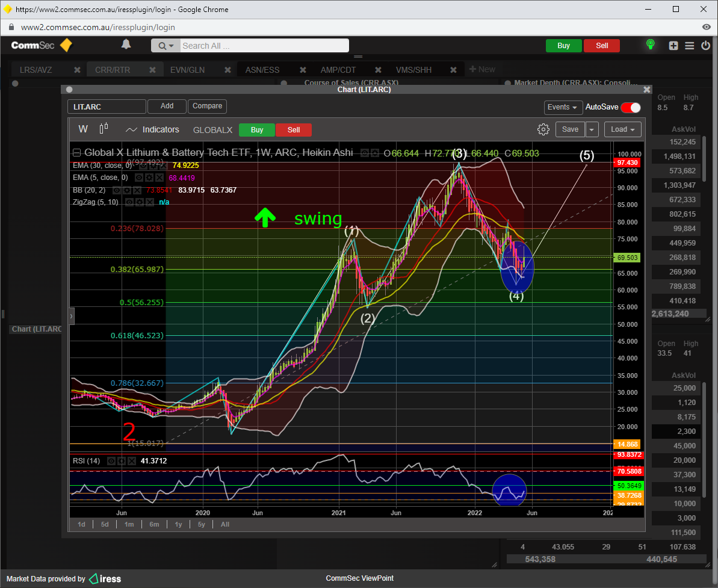Click the top bar red Sell button
Viewport: 718px width, 588px height.
(x=602, y=46)
